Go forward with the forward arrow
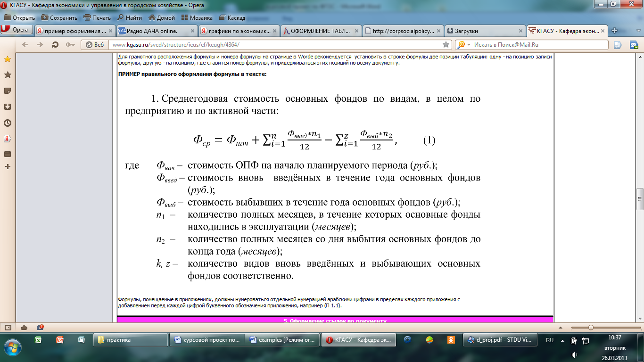 (x=40, y=45)
